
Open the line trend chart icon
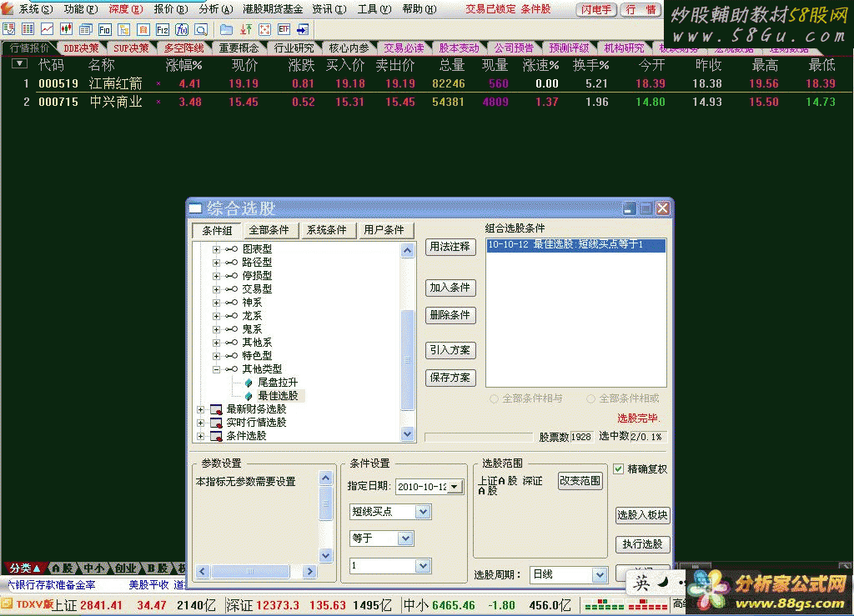pos(47,29)
